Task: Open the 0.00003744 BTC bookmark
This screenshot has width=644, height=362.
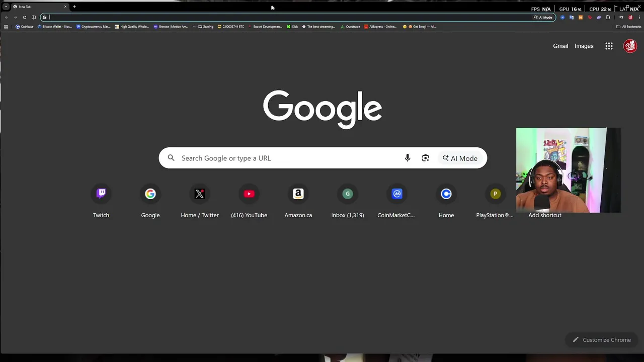Action: [231, 27]
